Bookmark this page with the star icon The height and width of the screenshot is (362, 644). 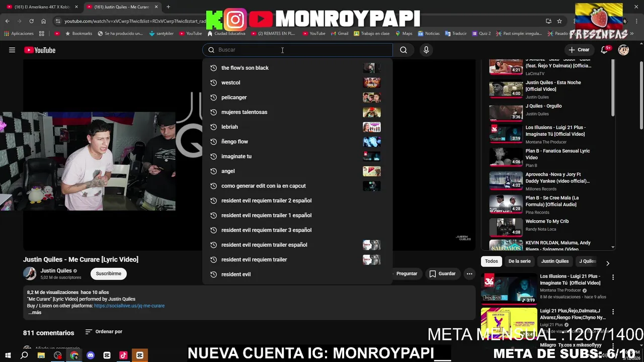(559, 21)
